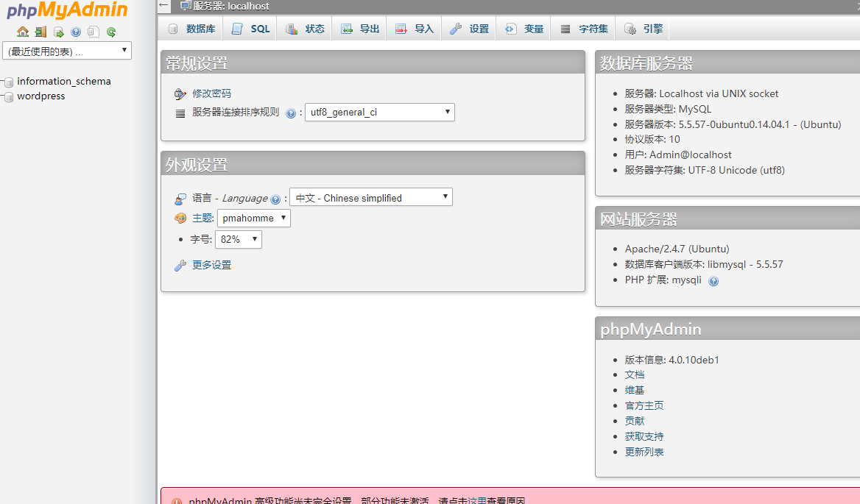
Task: Click the 用户: Admin@localhost text
Action: click(x=678, y=155)
